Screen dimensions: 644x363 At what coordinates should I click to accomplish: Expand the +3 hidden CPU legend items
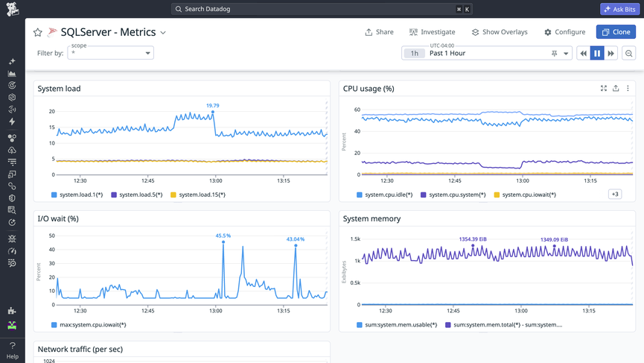pos(615,195)
